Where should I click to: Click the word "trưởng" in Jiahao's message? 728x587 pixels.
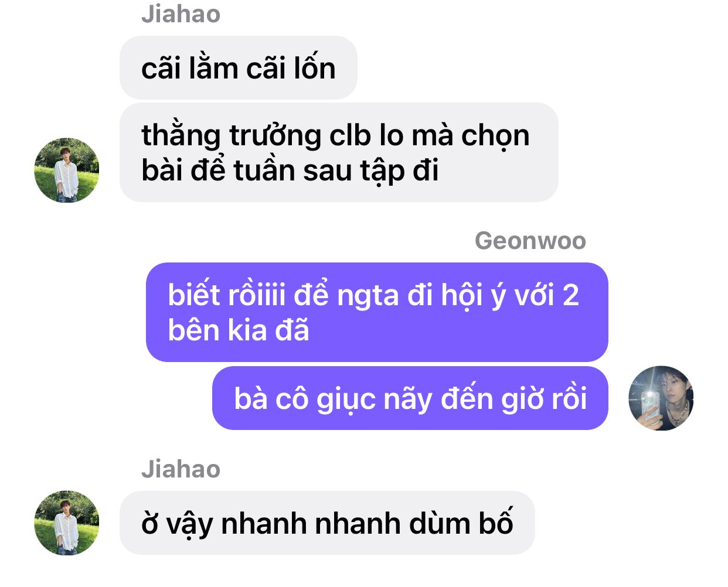pos(275,136)
